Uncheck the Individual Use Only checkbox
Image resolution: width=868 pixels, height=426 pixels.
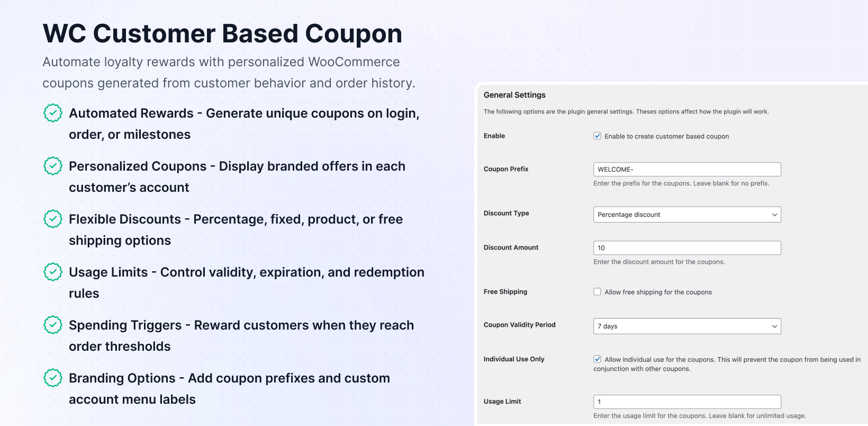point(597,359)
